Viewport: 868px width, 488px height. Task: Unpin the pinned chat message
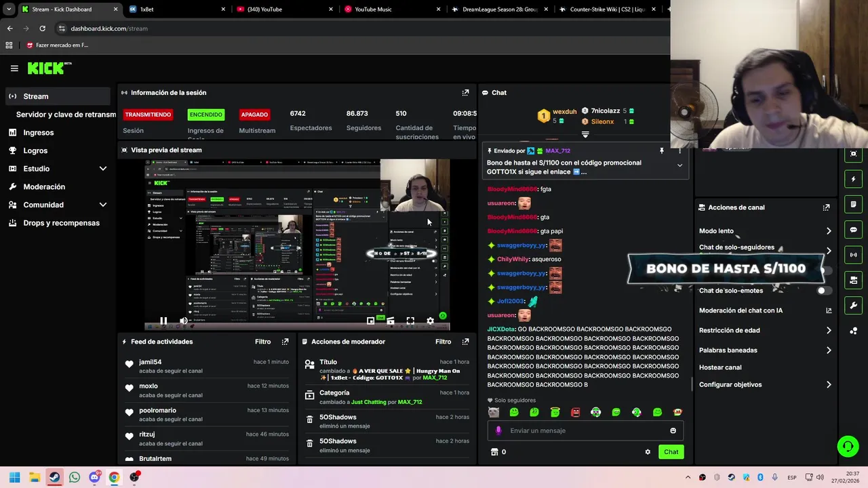(x=662, y=151)
